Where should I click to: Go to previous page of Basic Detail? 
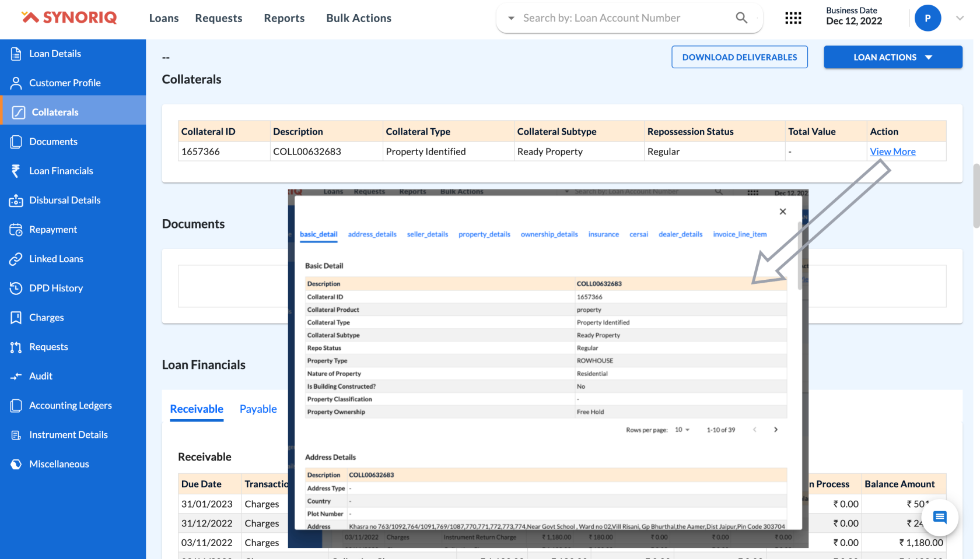tap(754, 430)
